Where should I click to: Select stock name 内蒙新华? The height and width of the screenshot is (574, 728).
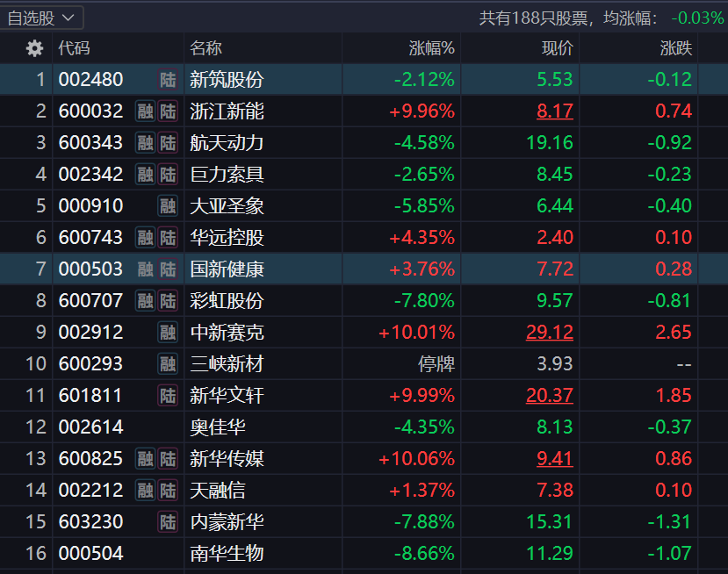[x=227, y=522]
